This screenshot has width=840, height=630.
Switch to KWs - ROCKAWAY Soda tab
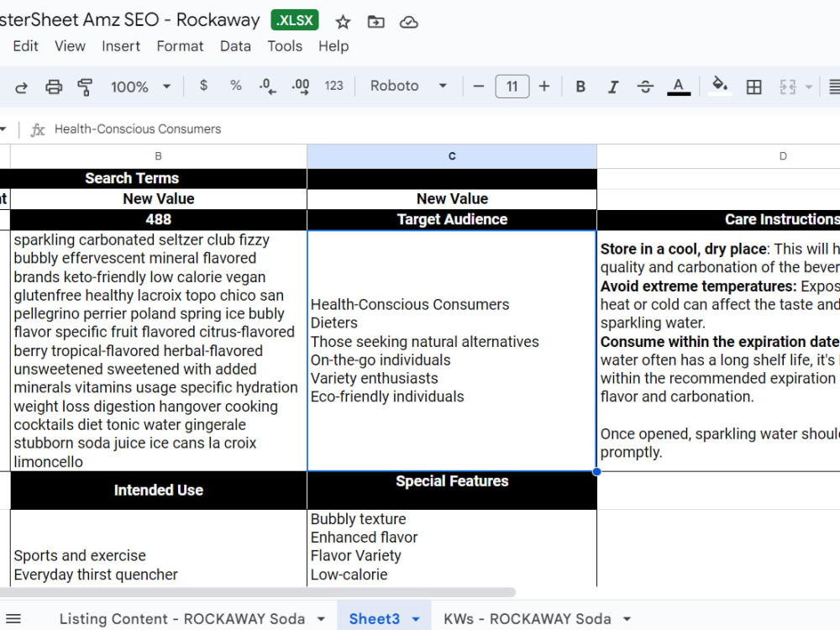click(x=528, y=619)
